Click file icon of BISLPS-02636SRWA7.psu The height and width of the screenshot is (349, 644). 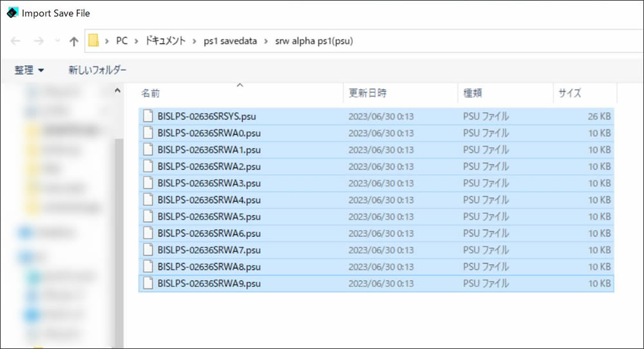(x=148, y=250)
